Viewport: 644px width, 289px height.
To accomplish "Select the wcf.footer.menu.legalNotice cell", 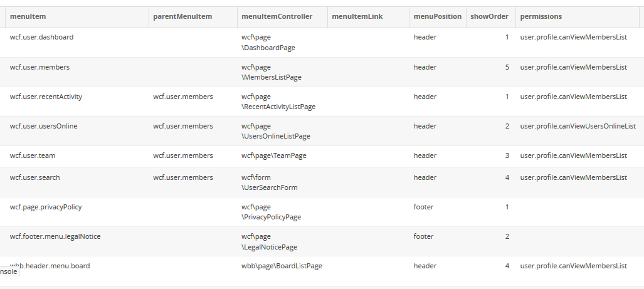I will point(55,236).
